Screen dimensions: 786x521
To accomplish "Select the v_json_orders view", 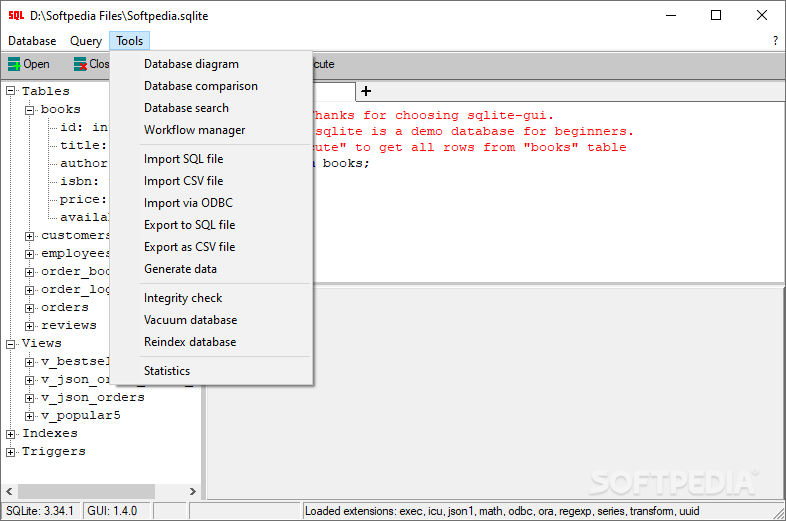I will coord(93,398).
